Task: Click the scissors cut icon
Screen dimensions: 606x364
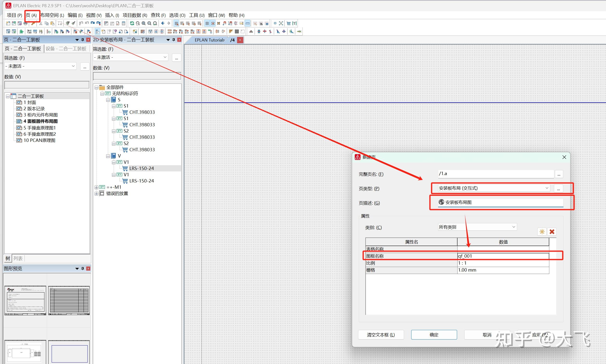Action: coord(41,23)
